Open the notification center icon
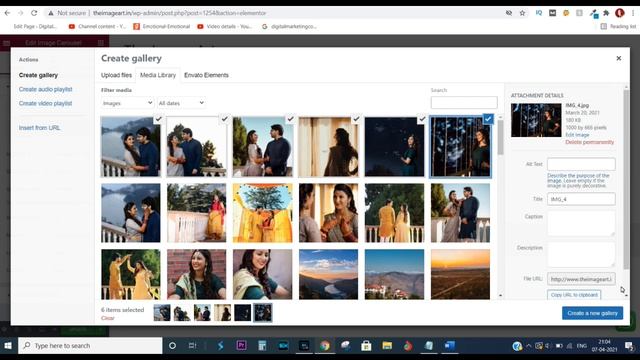This screenshot has height=360, width=640. click(629, 346)
